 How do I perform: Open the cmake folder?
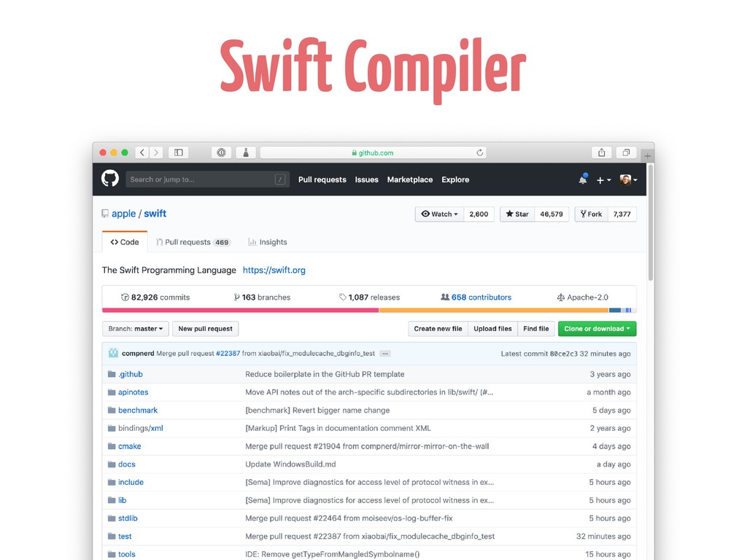(x=130, y=446)
